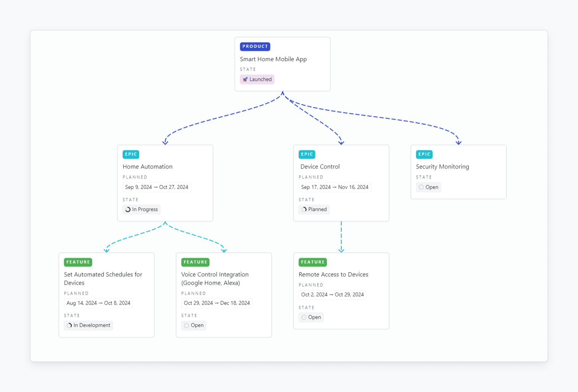Click Remote Access's Open circle icon
578x392 pixels.
click(304, 317)
